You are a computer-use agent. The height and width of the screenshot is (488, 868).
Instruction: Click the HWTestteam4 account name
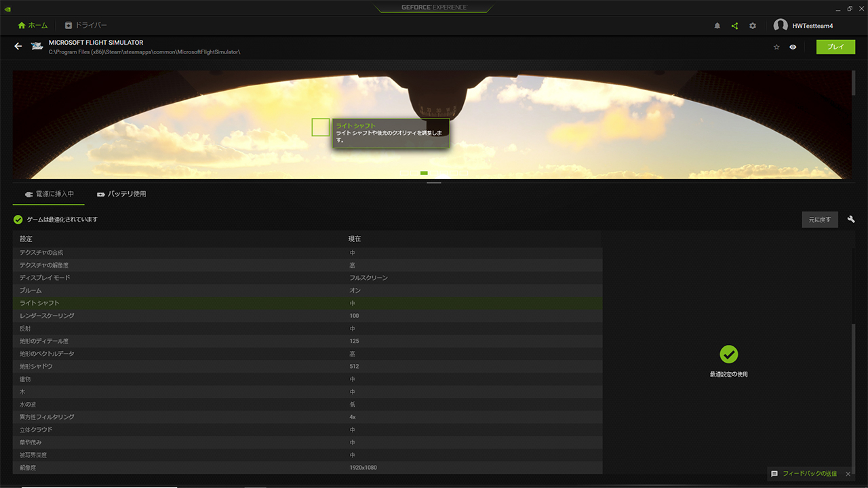coord(813,26)
